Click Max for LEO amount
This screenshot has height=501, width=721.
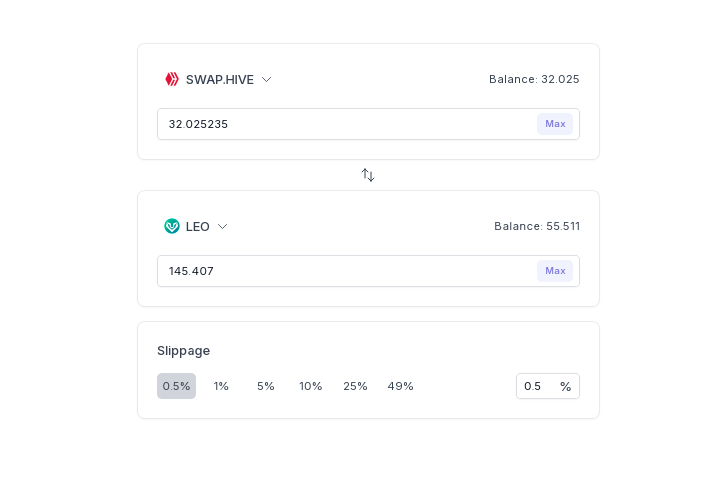pyautogui.click(x=555, y=271)
